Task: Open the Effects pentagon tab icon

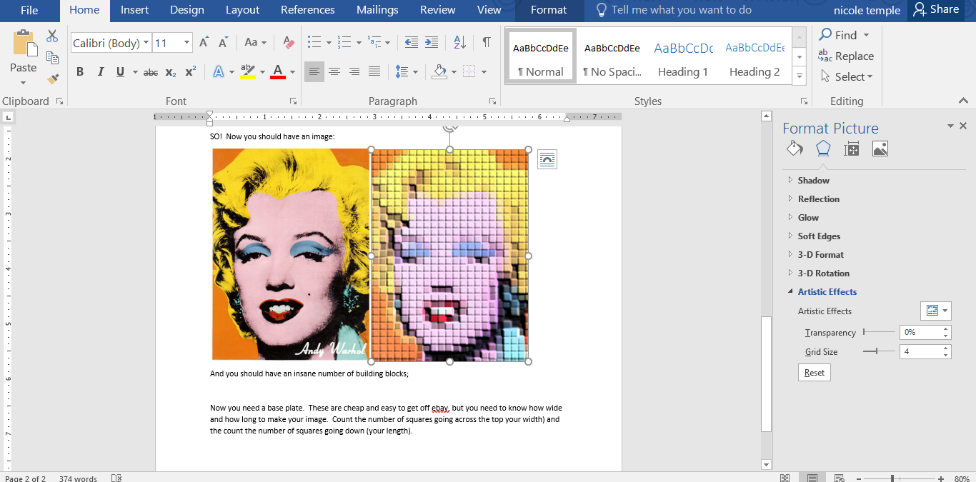Action: pos(823,148)
